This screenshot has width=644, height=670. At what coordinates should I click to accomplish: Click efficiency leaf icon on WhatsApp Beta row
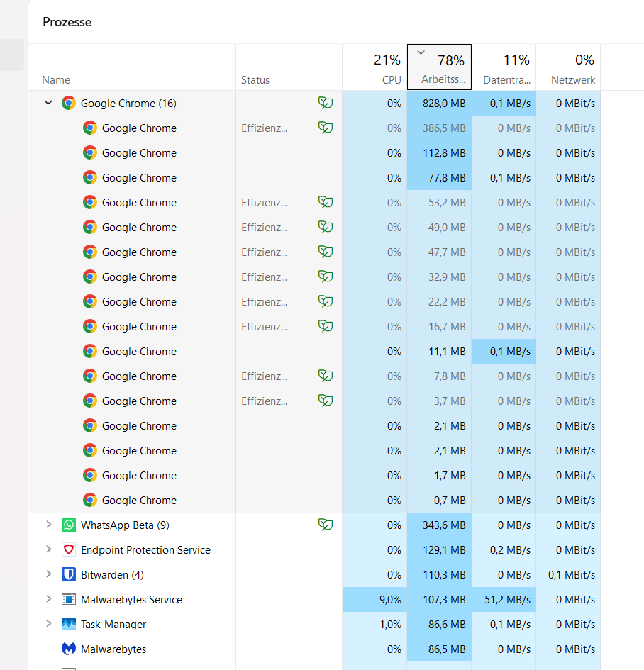coord(326,524)
